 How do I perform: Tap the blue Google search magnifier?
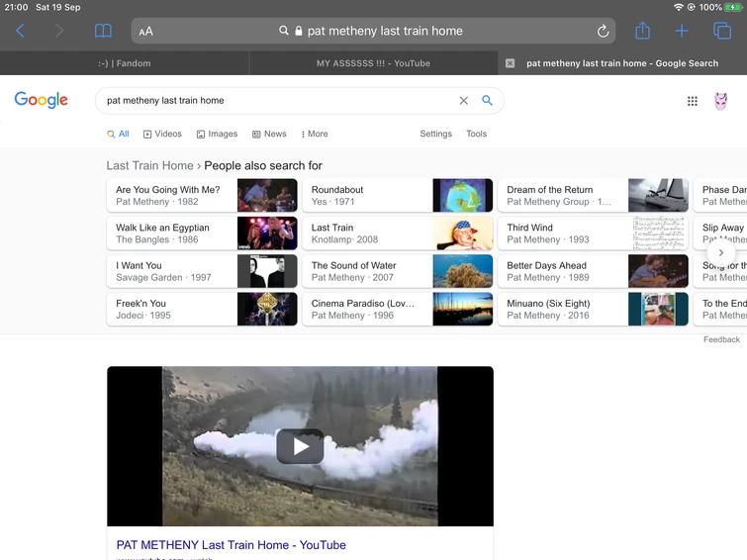(x=487, y=101)
